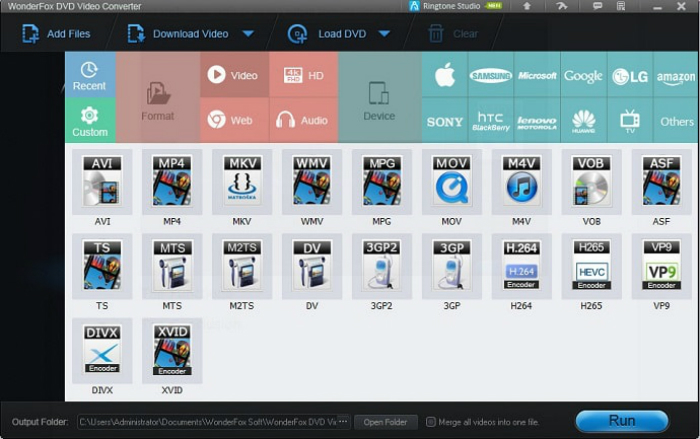Show HD 4K formats
The width and height of the screenshot is (700, 439).
[x=304, y=75]
